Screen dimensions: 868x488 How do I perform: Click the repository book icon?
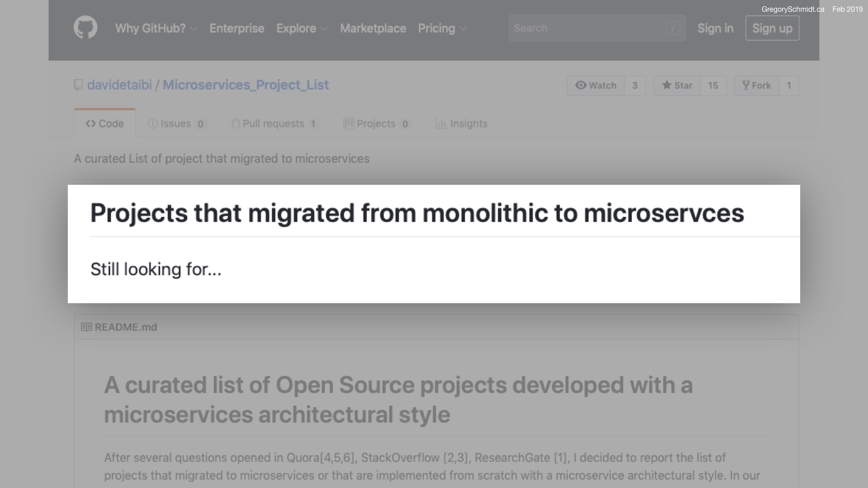coord(78,85)
